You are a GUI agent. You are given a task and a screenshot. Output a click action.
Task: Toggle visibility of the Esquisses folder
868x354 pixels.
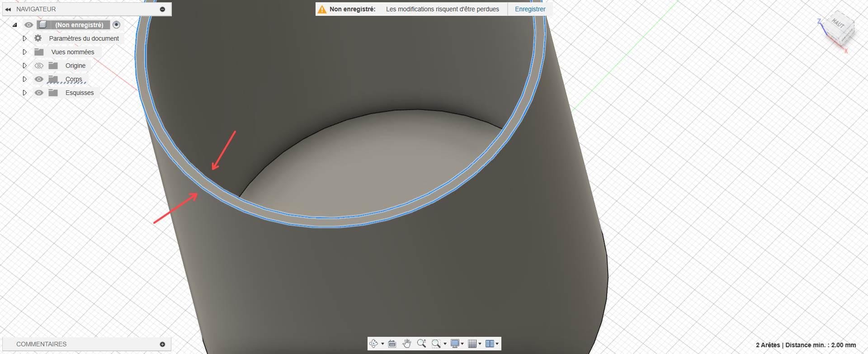tap(39, 93)
